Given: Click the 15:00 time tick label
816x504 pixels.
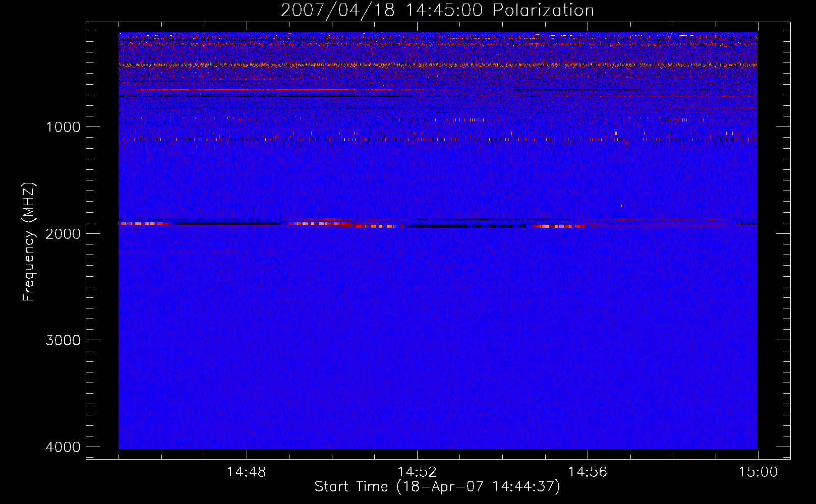Looking at the screenshot, I should tap(758, 472).
